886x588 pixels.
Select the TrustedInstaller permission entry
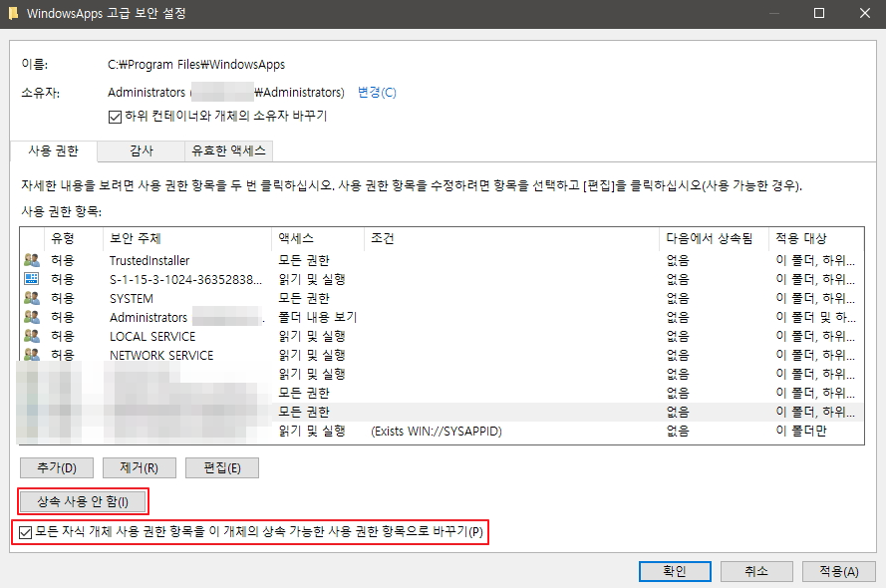pos(442,260)
